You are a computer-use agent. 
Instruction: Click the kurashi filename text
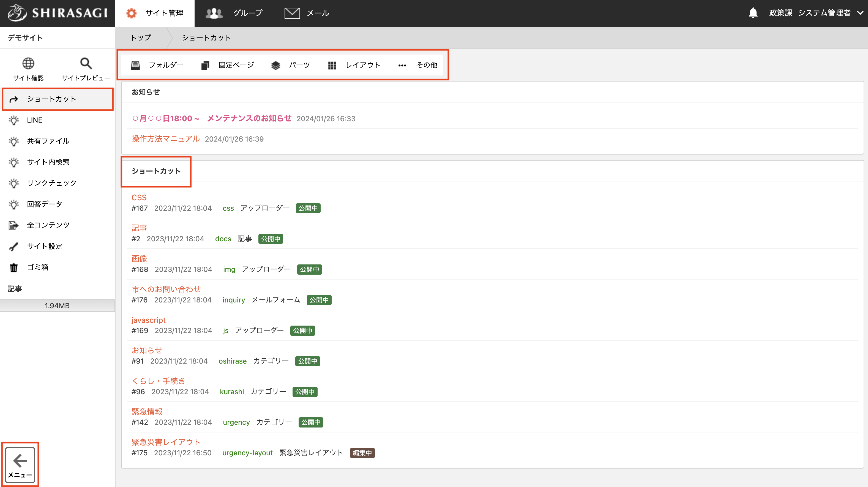(232, 392)
